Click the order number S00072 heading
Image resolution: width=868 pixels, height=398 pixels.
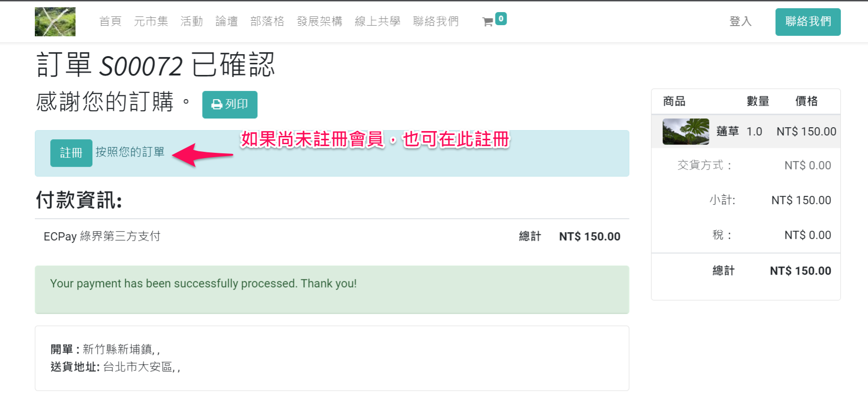pyautogui.click(x=141, y=66)
